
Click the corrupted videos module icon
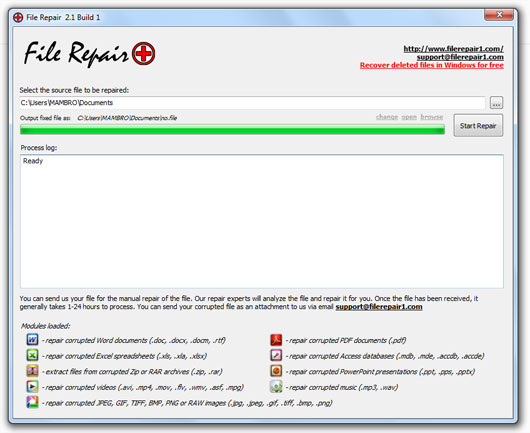coord(32,386)
